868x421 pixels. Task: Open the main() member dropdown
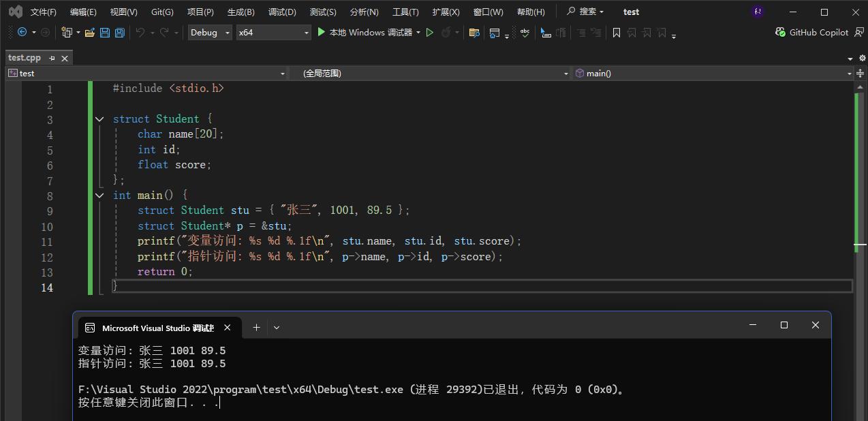click(x=713, y=73)
